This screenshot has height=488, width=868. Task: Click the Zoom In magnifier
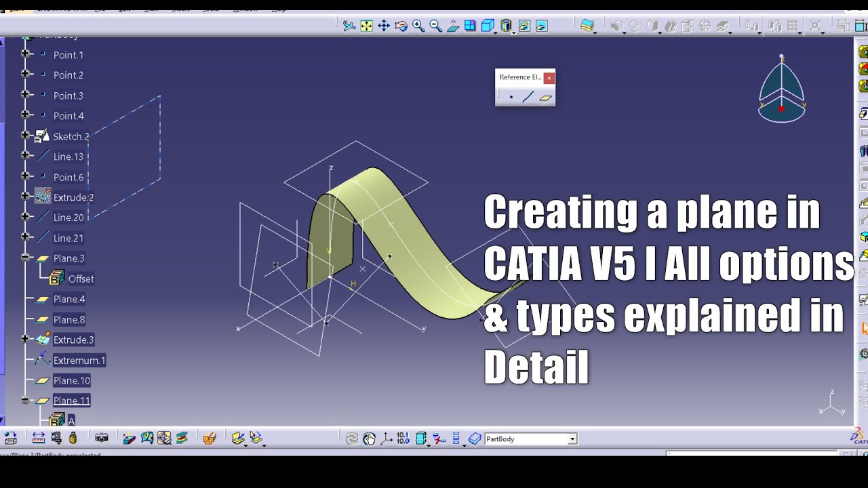(x=418, y=26)
